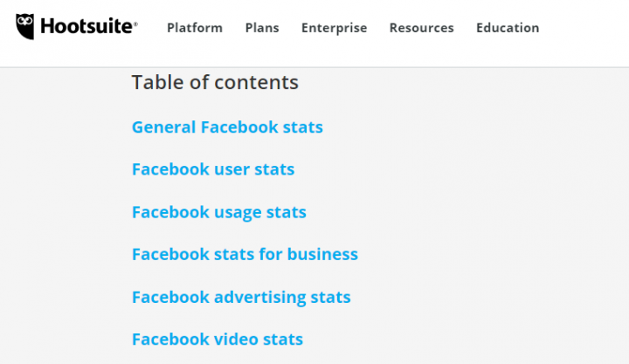
Task: Click the Table of contents heading
Action: (215, 83)
